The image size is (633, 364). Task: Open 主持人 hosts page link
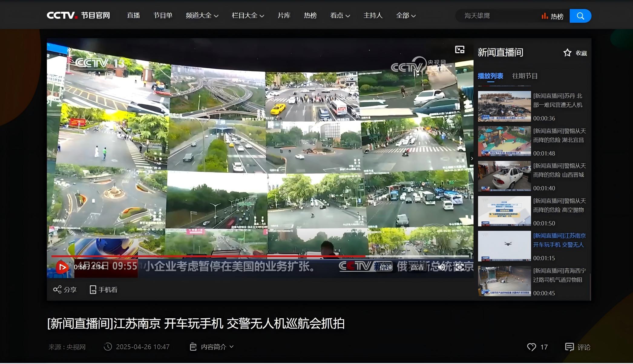(x=373, y=15)
